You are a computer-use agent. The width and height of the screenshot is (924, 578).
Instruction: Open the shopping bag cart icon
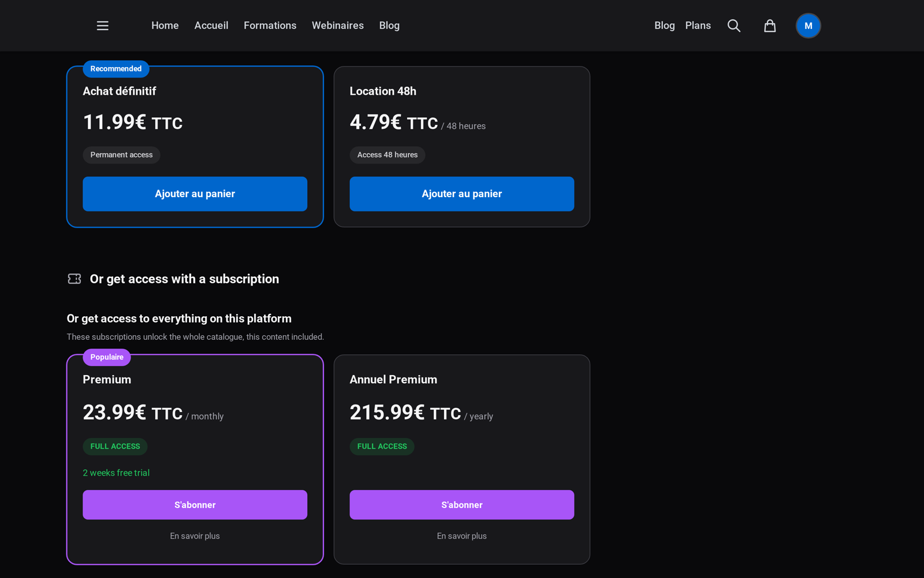pos(770,25)
